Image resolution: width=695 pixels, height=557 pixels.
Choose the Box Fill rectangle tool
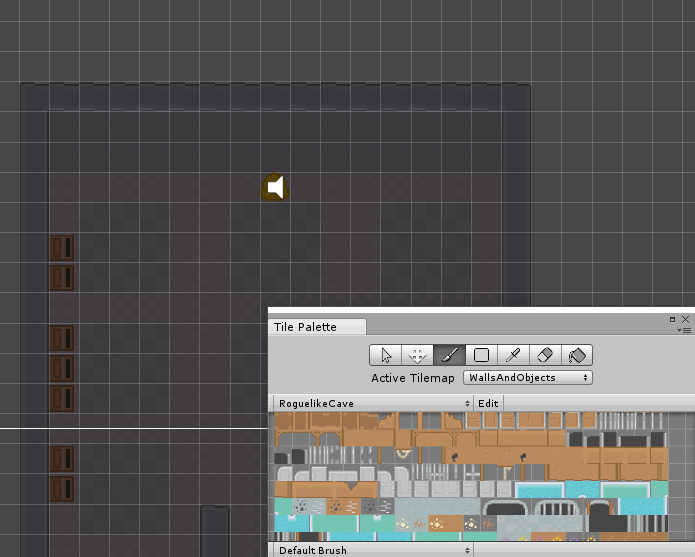[481, 355]
